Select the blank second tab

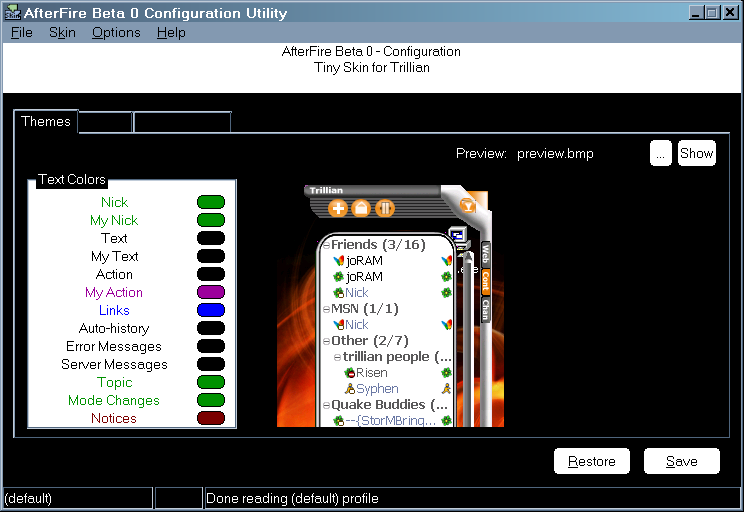pyautogui.click(x=105, y=122)
